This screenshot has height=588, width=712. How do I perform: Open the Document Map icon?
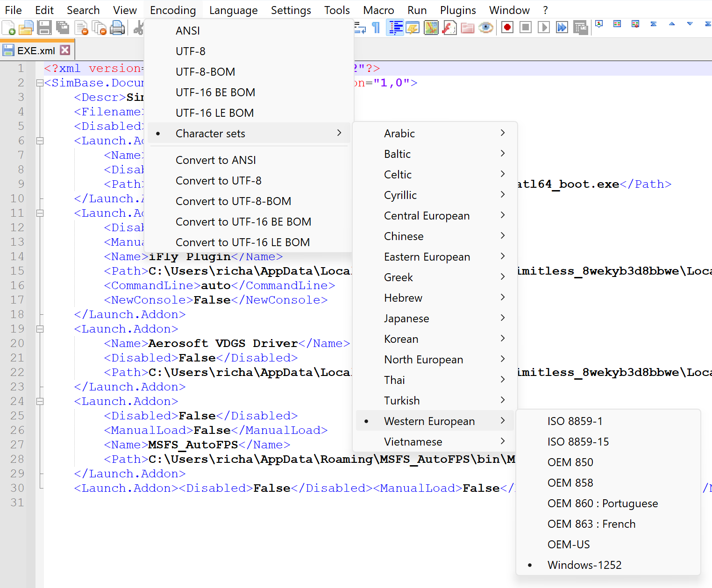coord(431,28)
